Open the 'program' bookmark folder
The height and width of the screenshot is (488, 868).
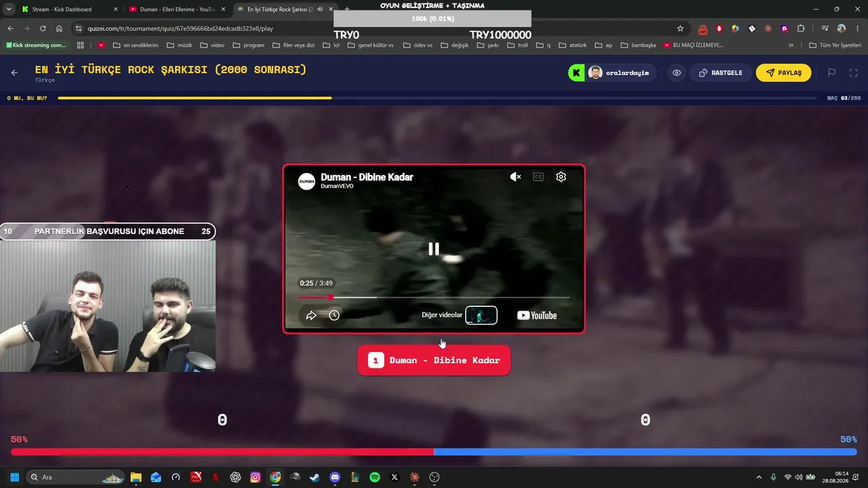click(248, 45)
